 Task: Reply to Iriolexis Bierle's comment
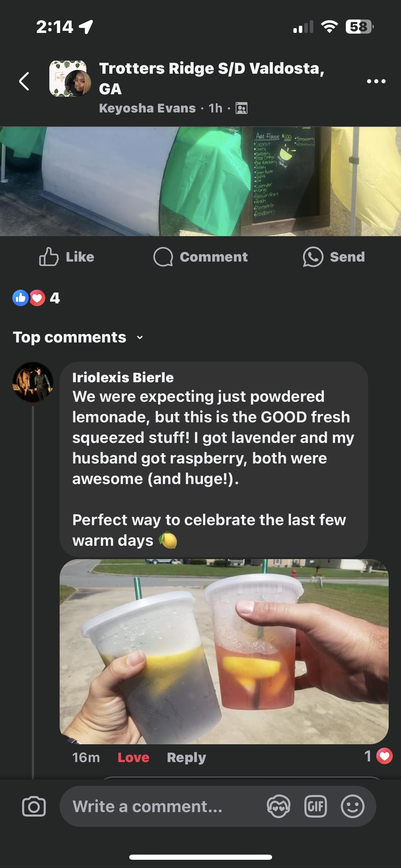[x=186, y=757]
